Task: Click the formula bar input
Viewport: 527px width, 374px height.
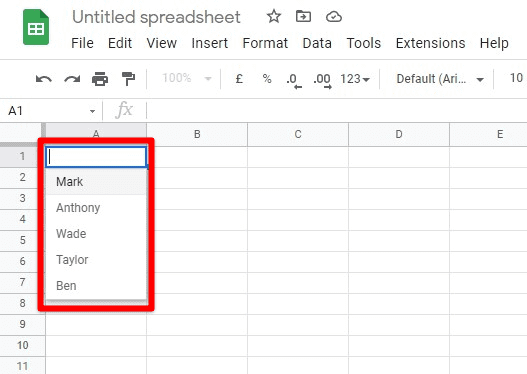Action: point(337,111)
